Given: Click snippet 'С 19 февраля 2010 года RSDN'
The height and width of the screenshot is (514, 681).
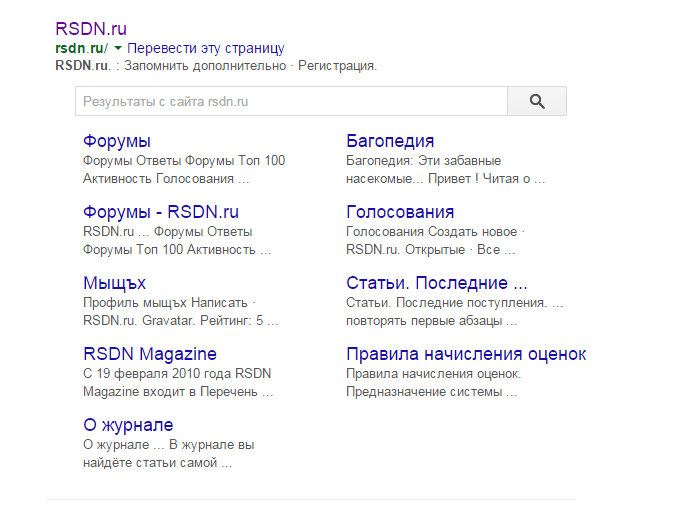Looking at the screenshot, I should pos(177,374).
